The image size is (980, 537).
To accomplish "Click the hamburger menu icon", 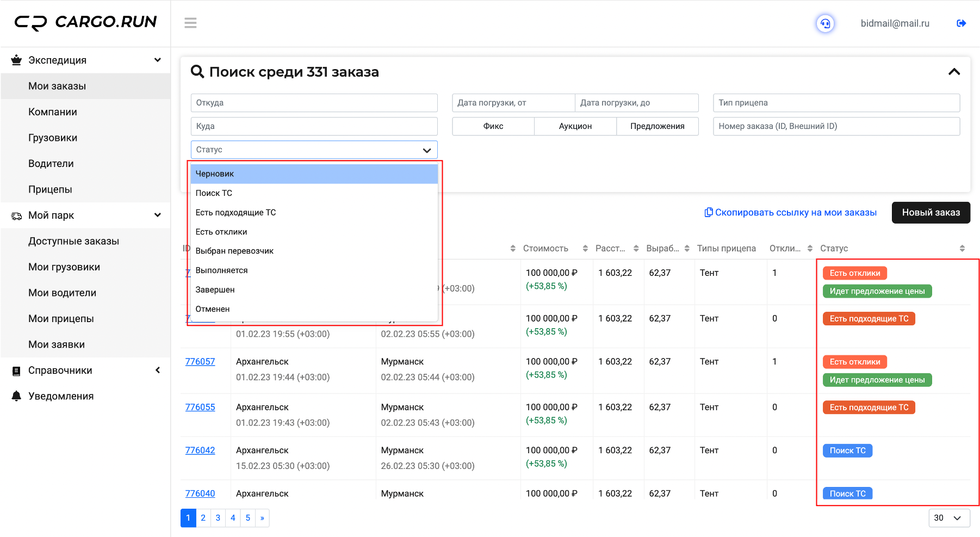I will 190,23.
